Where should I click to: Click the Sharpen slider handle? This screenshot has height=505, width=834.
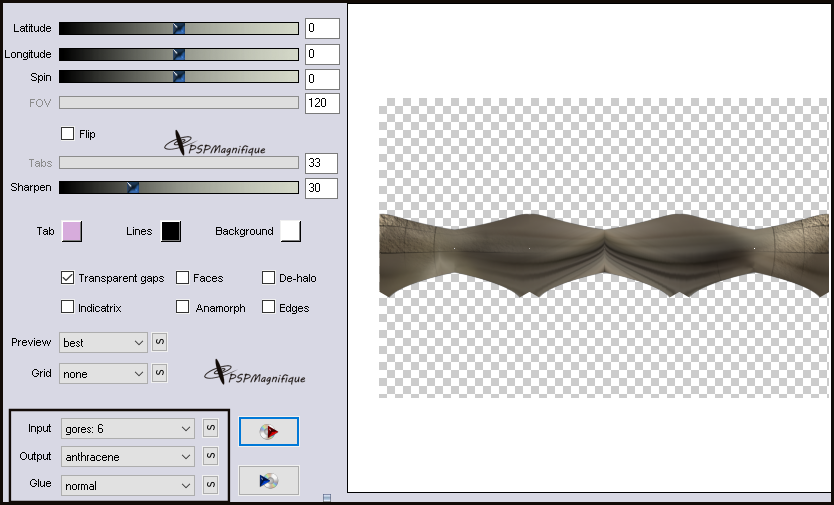pyautogui.click(x=133, y=187)
